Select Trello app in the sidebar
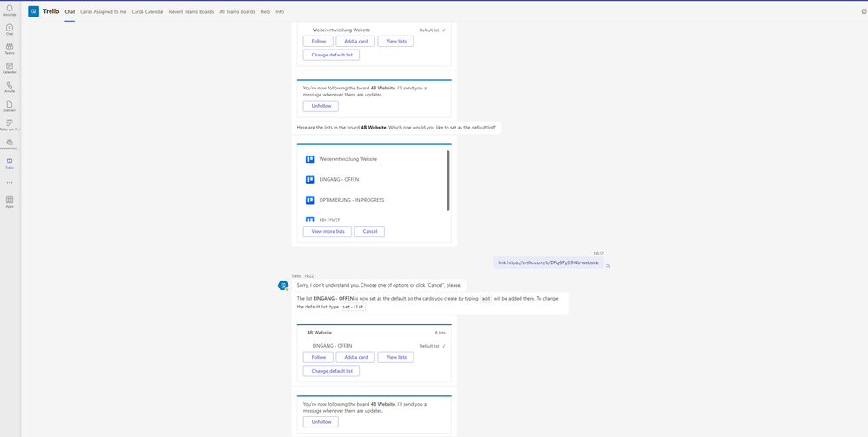 (x=10, y=162)
